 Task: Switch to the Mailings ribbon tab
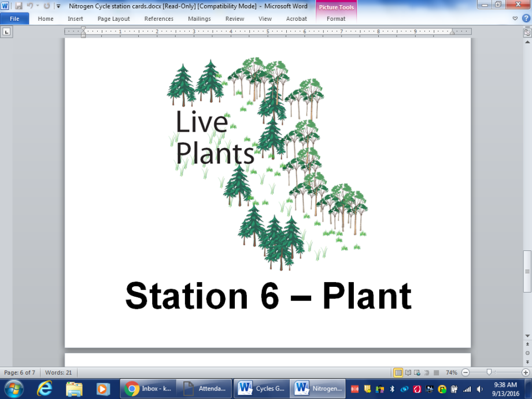coord(199,19)
